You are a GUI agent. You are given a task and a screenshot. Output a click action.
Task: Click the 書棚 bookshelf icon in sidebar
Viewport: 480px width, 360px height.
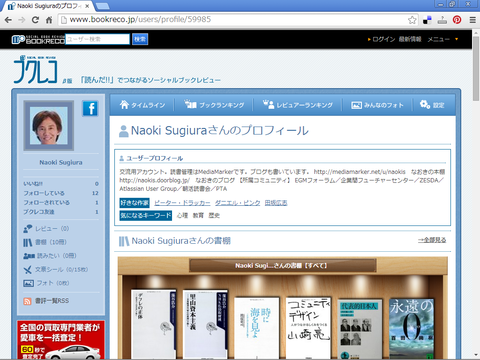[28, 242]
